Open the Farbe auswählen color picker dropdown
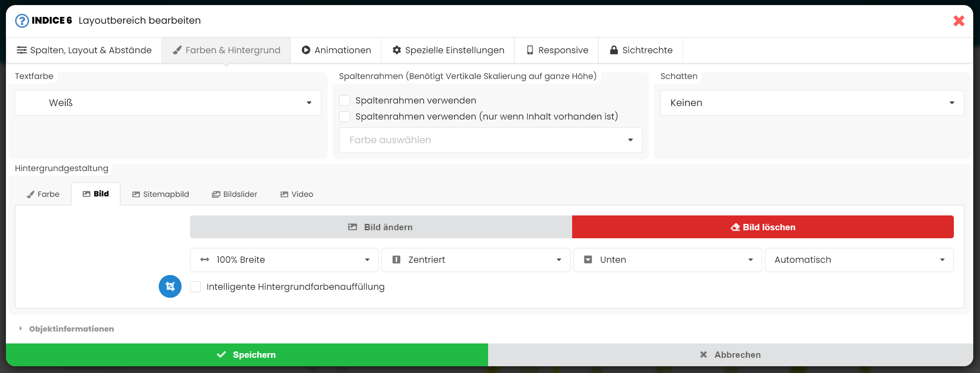Image resolution: width=980 pixels, height=373 pixels. coord(490,140)
